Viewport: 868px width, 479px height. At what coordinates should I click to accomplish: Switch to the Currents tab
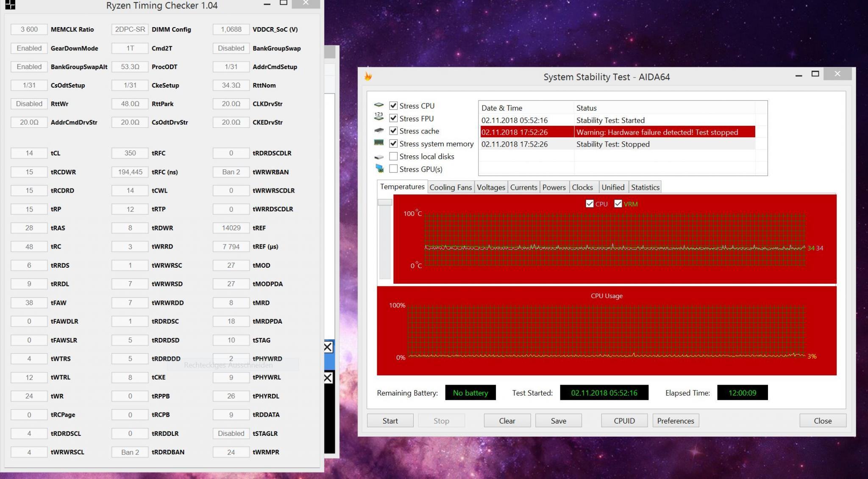523,187
